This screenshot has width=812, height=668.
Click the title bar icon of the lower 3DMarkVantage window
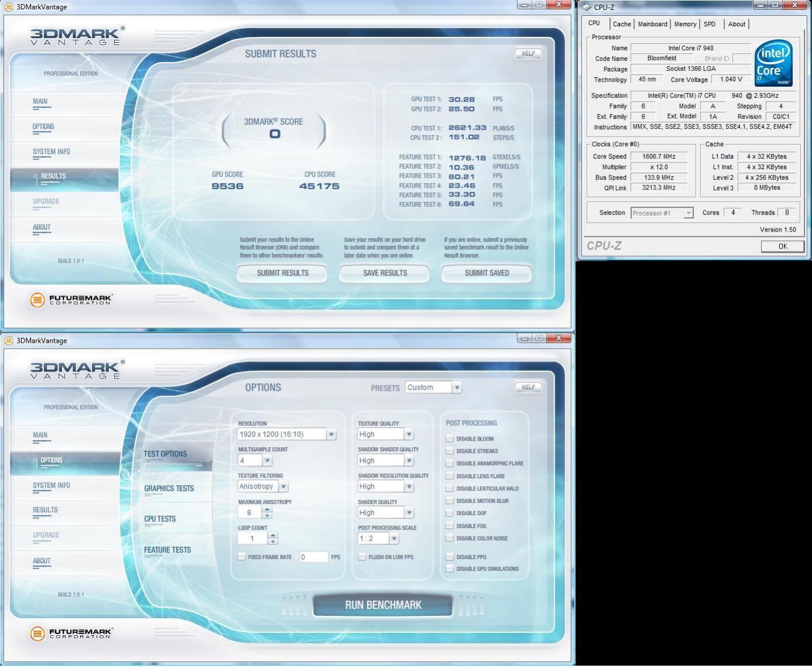click(9, 340)
